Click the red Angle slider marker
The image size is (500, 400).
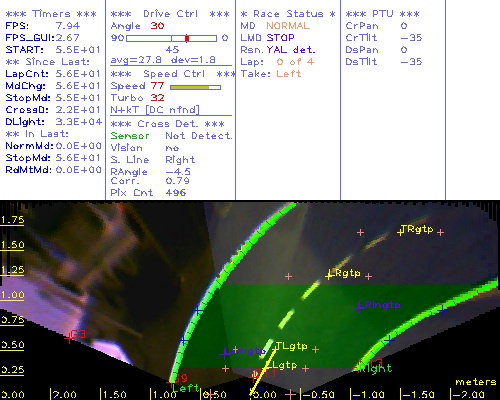(x=187, y=38)
